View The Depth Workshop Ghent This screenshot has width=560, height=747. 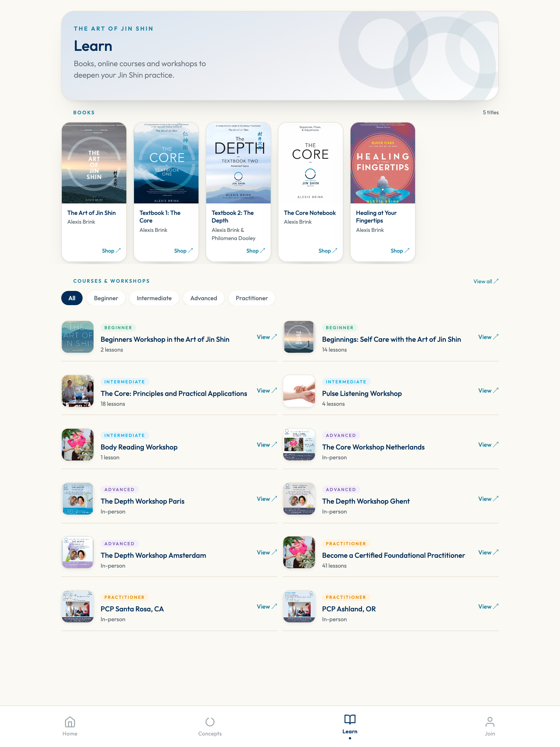click(x=488, y=499)
